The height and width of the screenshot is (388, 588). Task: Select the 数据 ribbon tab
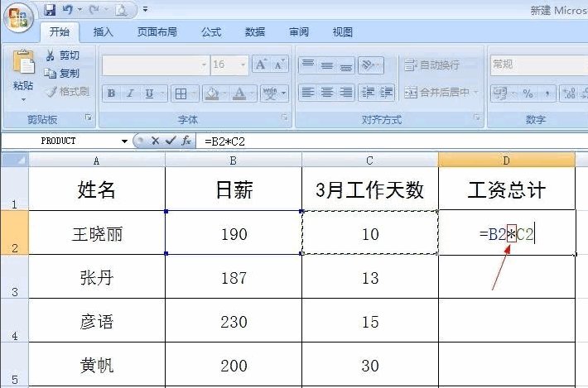coord(255,31)
